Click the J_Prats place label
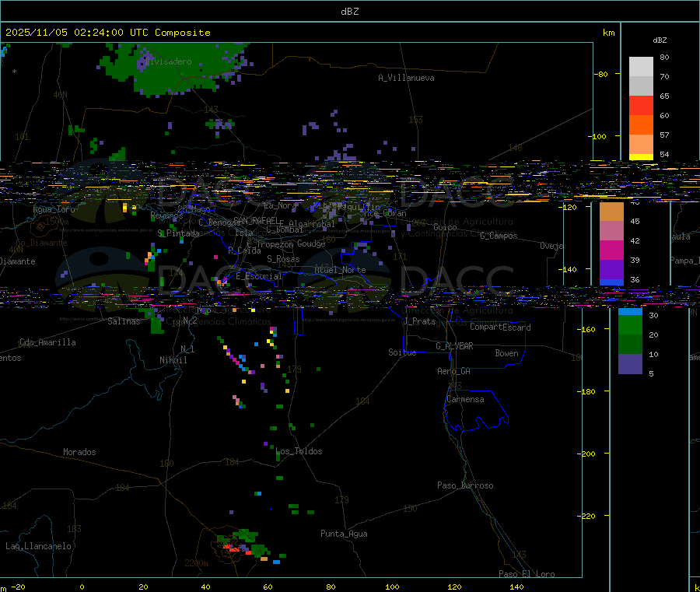 tap(419, 321)
